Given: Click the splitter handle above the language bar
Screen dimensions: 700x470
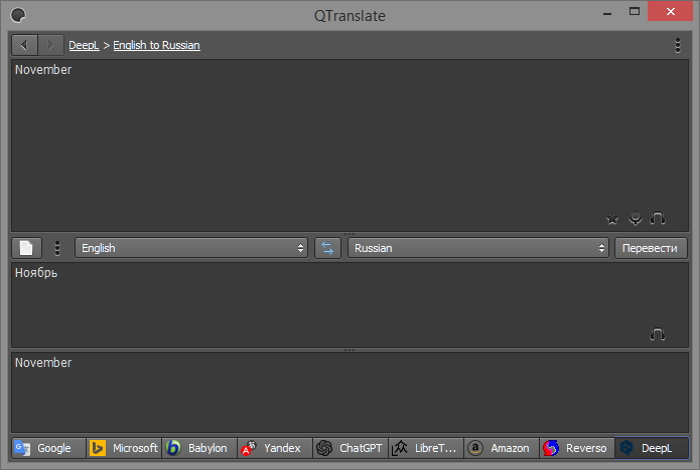Looking at the screenshot, I should (x=350, y=234).
